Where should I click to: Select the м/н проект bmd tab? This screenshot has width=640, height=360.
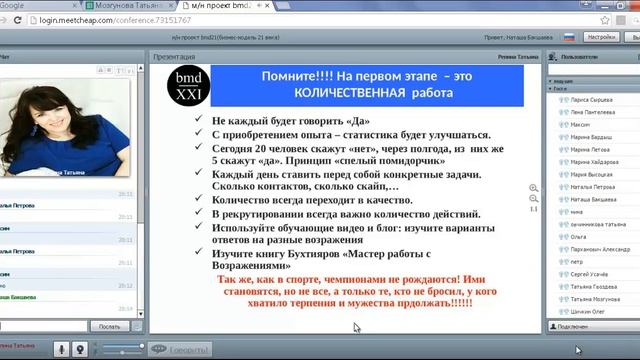click(226, 5)
